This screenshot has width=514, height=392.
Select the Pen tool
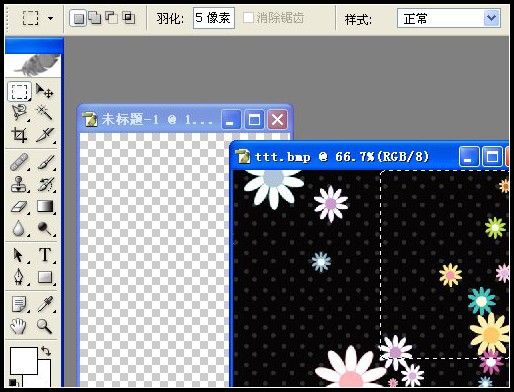coord(19,277)
